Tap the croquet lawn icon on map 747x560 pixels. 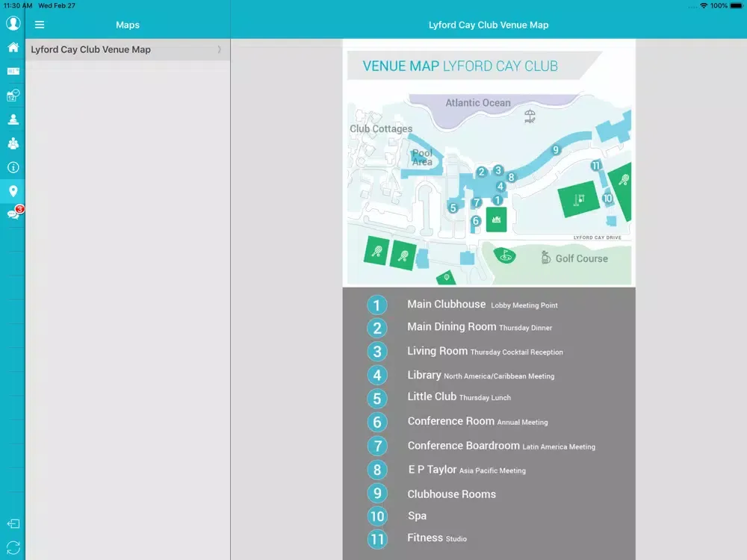(x=579, y=199)
